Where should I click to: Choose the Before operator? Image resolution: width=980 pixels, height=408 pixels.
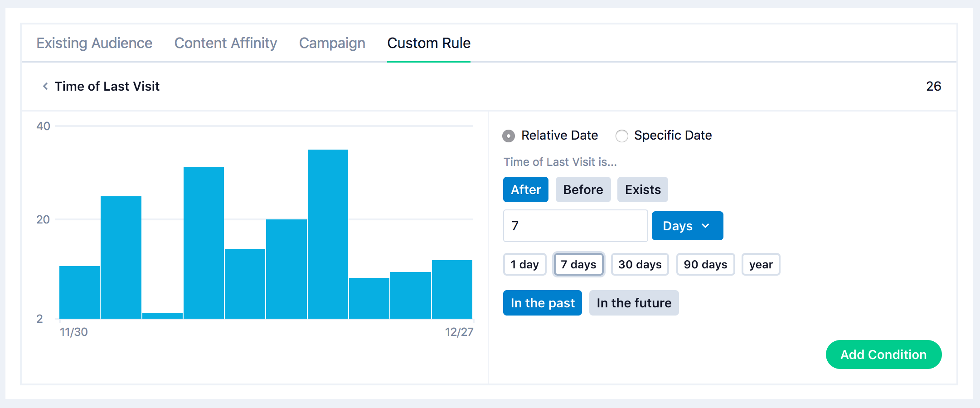pyautogui.click(x=582, y=189)
